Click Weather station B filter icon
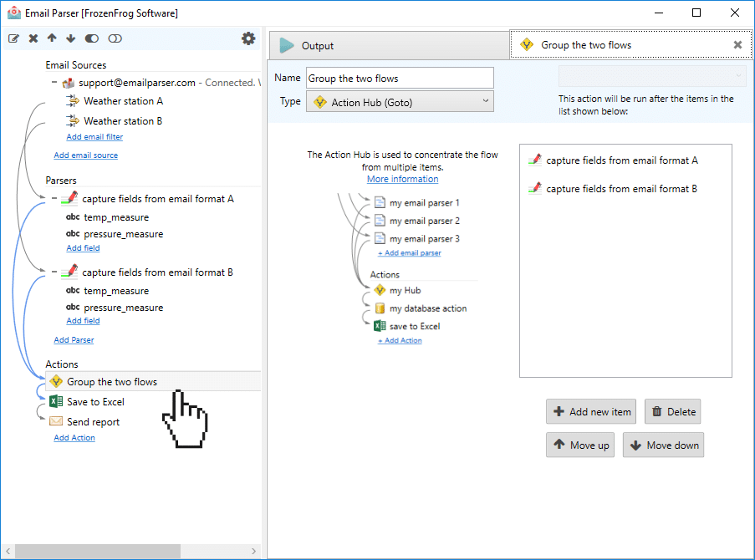 click(x=73, y=120)
